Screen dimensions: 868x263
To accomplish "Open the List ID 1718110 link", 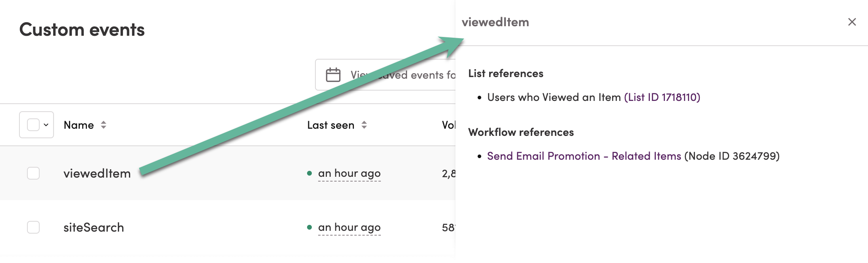I will (662, 97).
